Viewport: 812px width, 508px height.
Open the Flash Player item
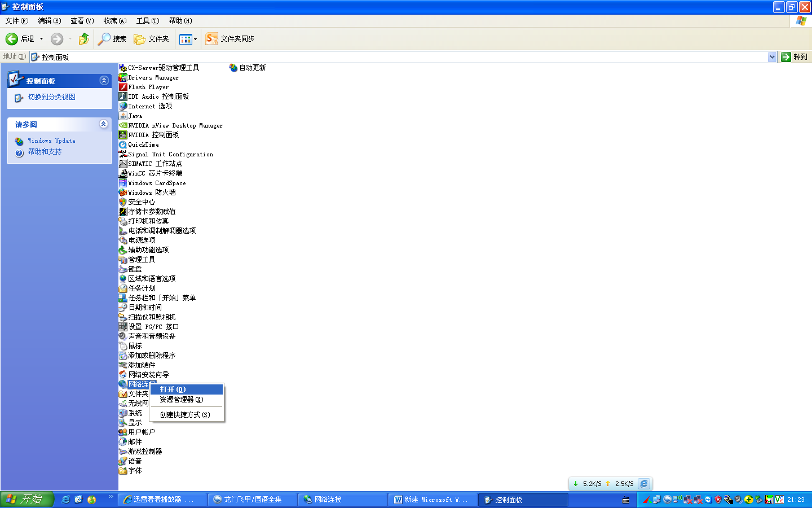148,87
